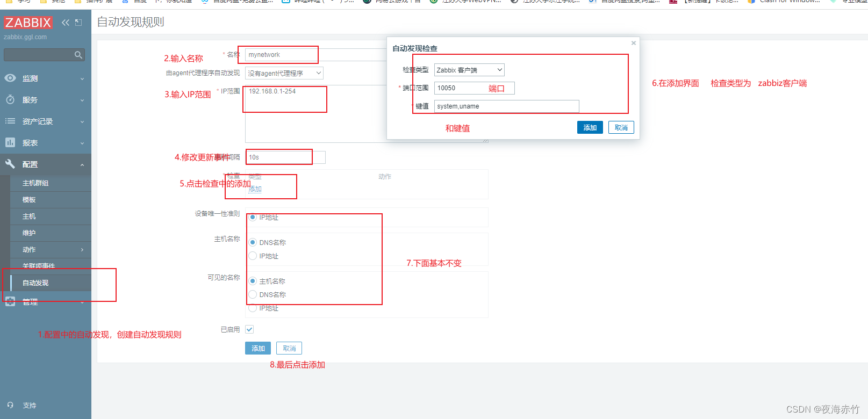Expand the 报表 menu
The image size is (868, 419).
tap(82, 143)
